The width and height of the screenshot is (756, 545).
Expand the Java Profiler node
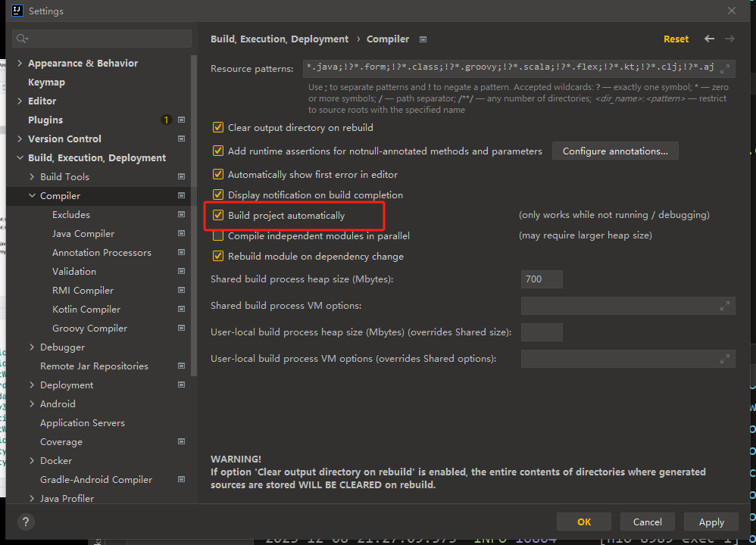[32, 498]
